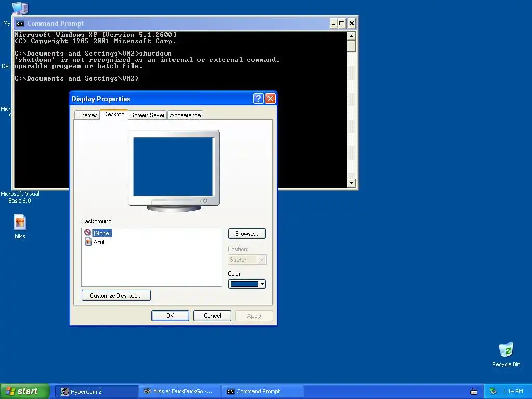
Task: Click the Browse... button
Action: click(247, 234)
